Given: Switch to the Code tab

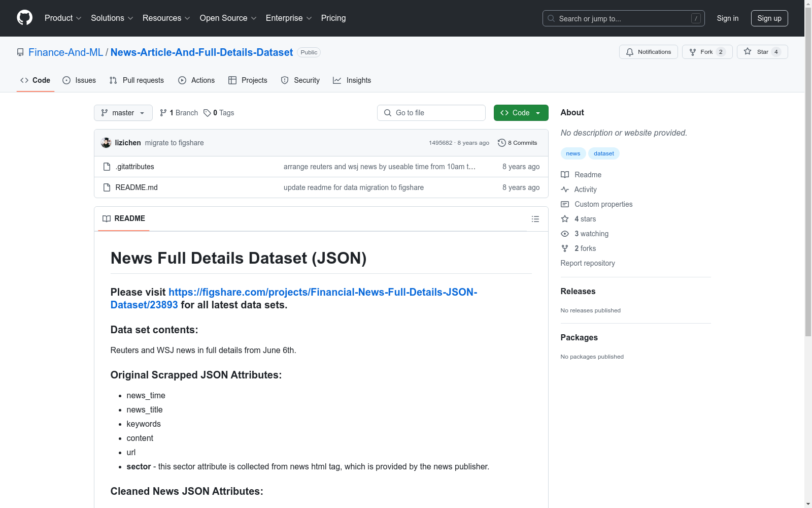Looking at the screenshot, I should (x=36, y=80).
